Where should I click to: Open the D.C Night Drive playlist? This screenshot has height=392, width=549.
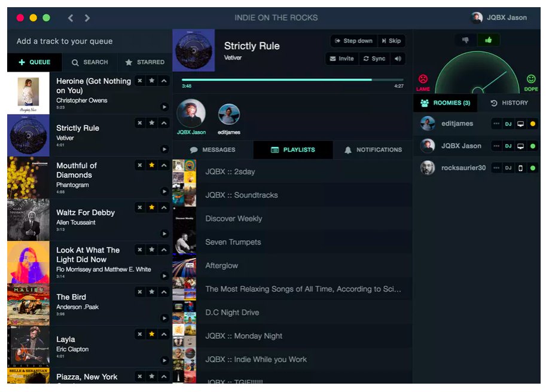pyautogui.click(x=292, y=312)
